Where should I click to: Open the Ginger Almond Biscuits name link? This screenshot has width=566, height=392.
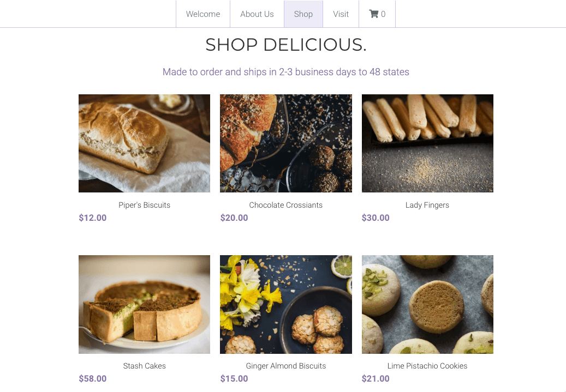click(285, 366)
